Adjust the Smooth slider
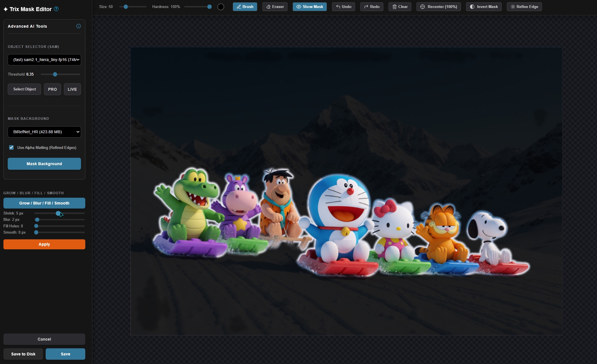Image resolution: width=597 pixels, height=364 pixels. click(59, 232)
